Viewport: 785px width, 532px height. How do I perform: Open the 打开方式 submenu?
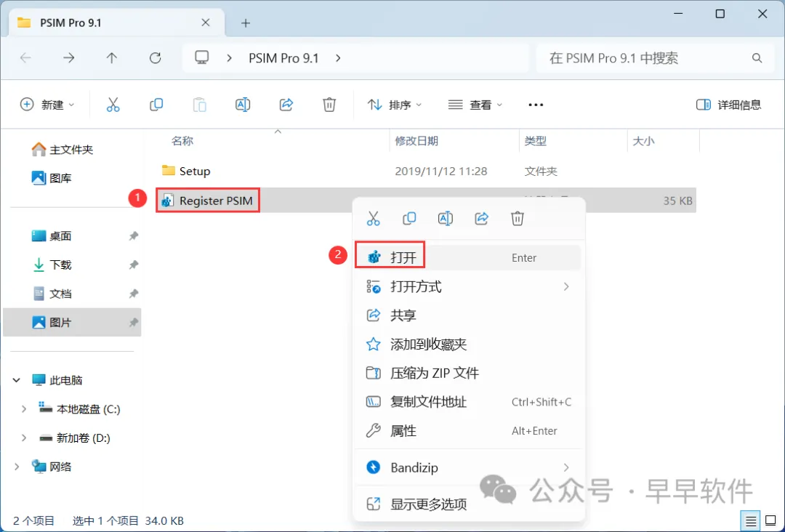point(468,287)
